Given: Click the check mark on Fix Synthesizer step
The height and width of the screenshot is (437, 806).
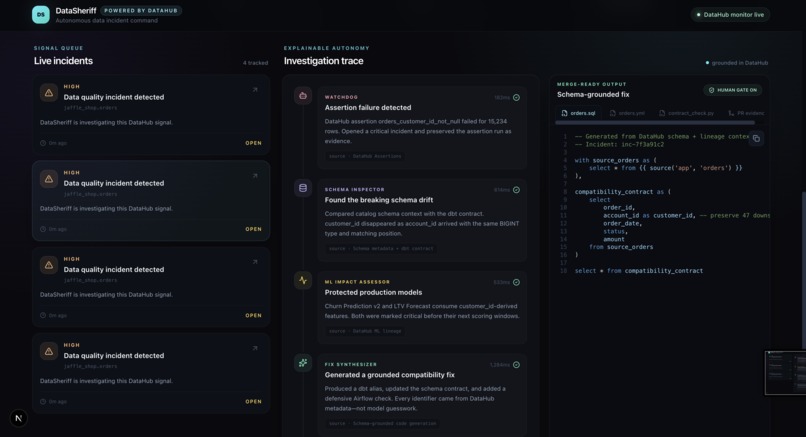Looking at the screenshot, I should (516, 365).
